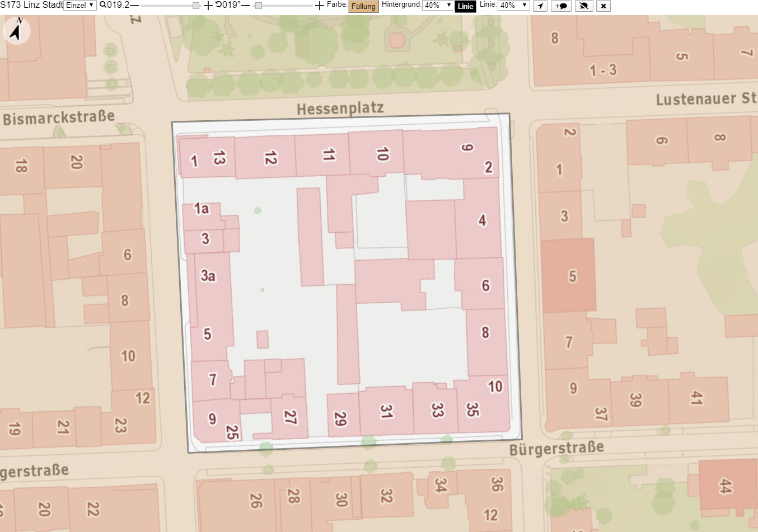The width and height of the screenshot is (758, 532).
Task: Select building 31 on Bürgerstraße
Action: point(386,411)
